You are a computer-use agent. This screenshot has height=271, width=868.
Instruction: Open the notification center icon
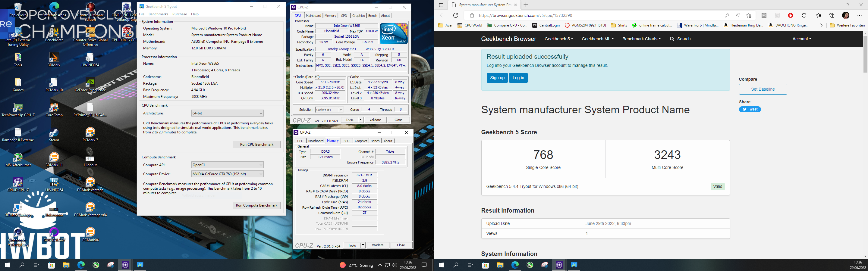pyautogui.click(x=424, y=265)
